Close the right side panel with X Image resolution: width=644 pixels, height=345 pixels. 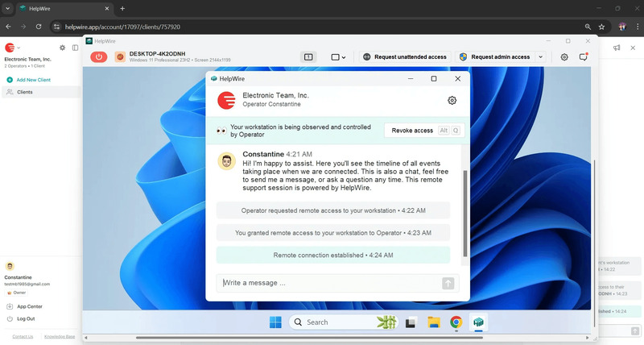(633, 48)
